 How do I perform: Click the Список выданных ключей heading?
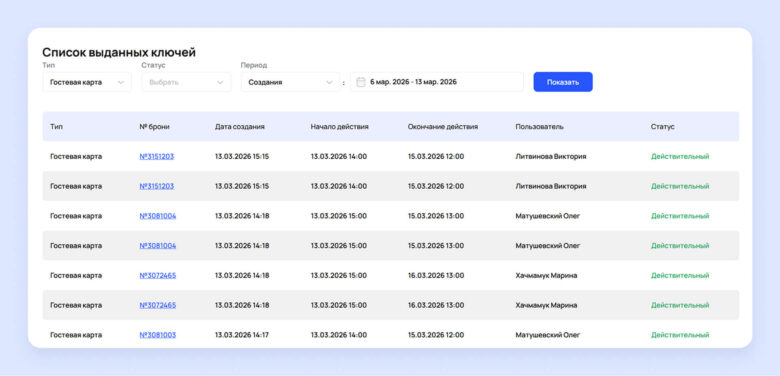(119, 52)
